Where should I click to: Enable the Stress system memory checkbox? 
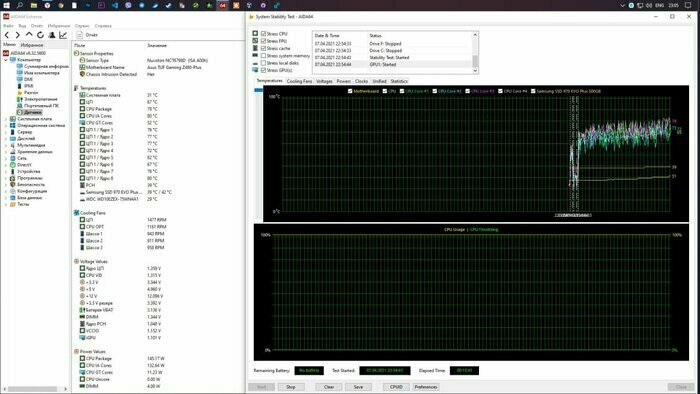[263, 56]
